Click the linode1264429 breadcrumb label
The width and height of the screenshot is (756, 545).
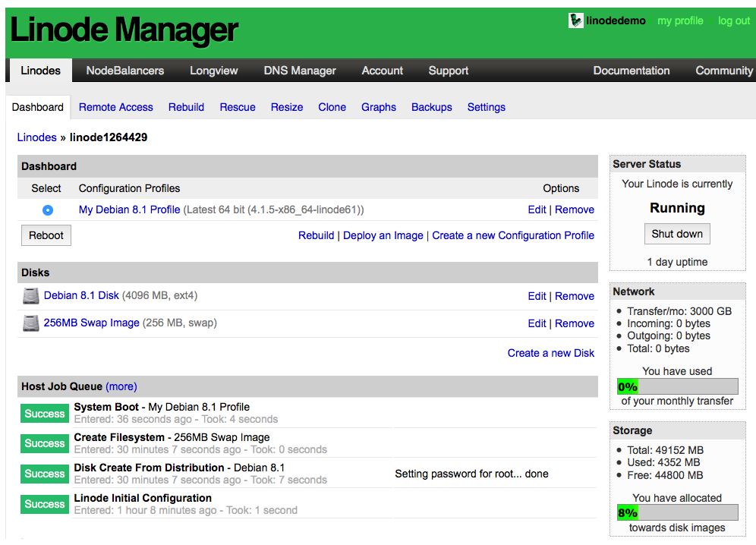[x=109, y=137]
